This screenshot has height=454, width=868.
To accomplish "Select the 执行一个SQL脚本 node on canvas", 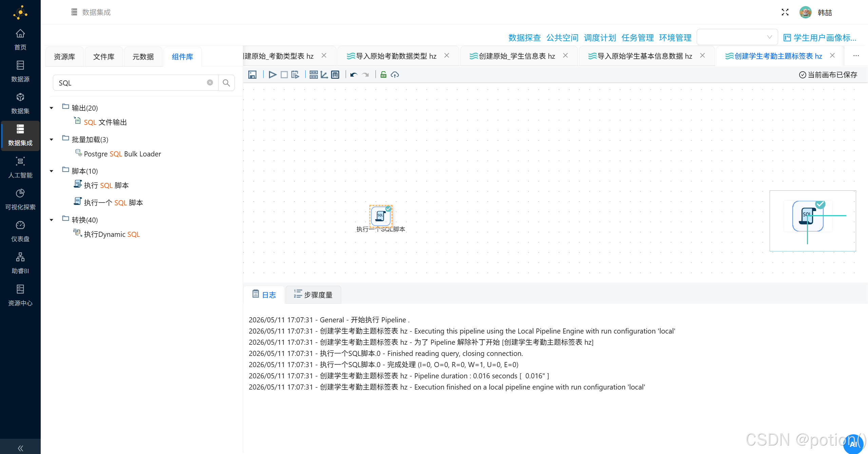I will tap(381, 215).
